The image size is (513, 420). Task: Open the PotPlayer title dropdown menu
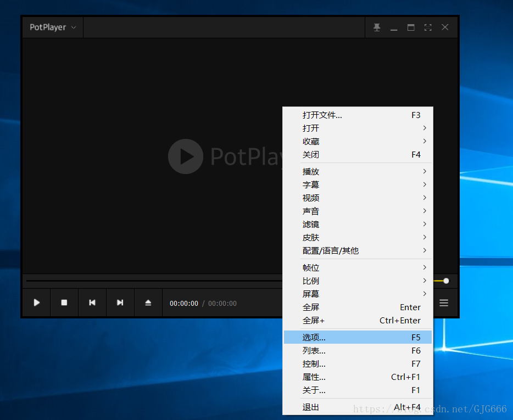click(53, 27)
